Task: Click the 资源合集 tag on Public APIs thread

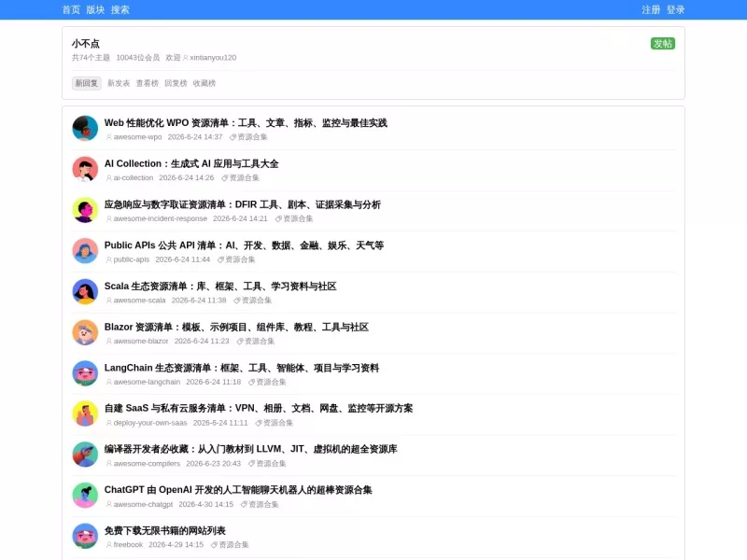Action: coord(236,259)
